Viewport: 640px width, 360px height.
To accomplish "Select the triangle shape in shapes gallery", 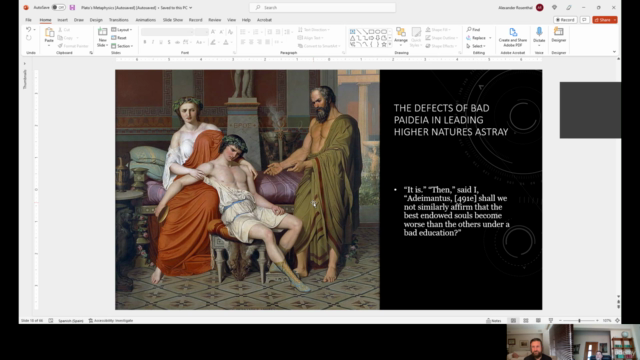I will click(352, 38).
